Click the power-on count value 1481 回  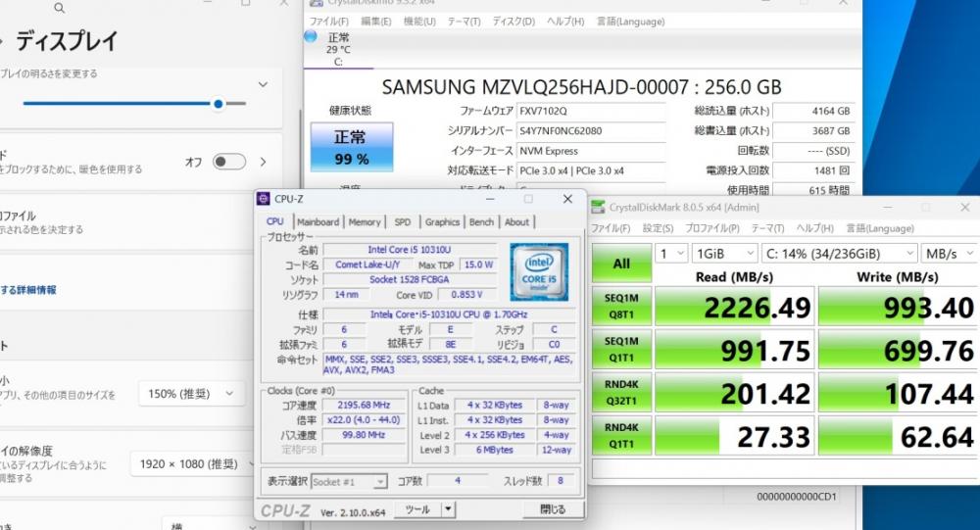coord(813,170)
